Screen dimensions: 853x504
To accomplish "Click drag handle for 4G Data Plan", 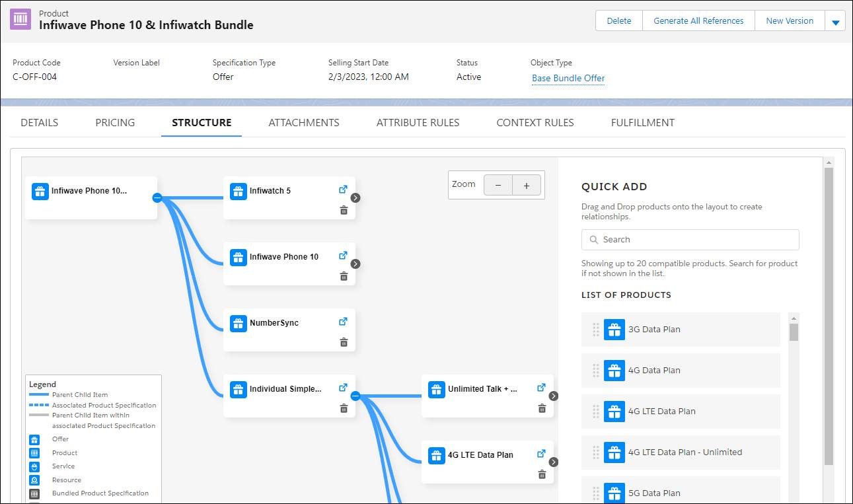I will click(x=596, y=371).
